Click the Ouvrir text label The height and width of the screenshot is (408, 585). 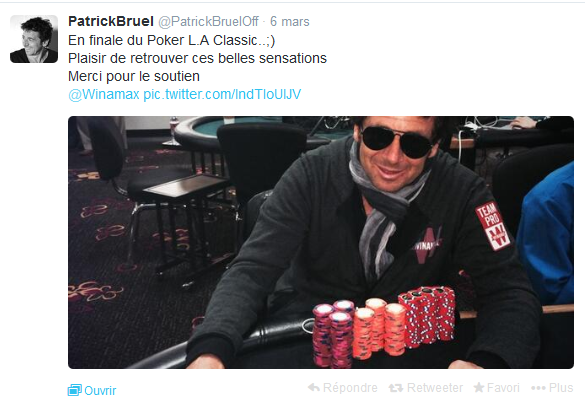[100, 390]
